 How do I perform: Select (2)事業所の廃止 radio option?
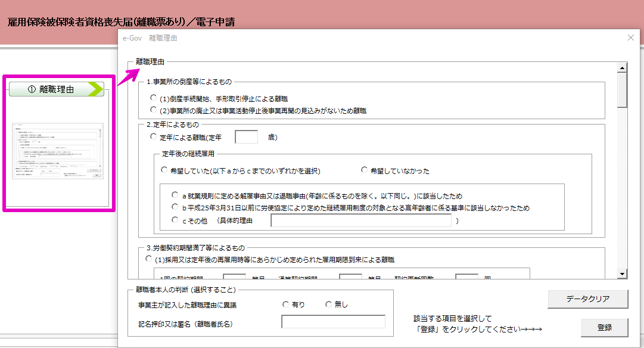point(154,110)
